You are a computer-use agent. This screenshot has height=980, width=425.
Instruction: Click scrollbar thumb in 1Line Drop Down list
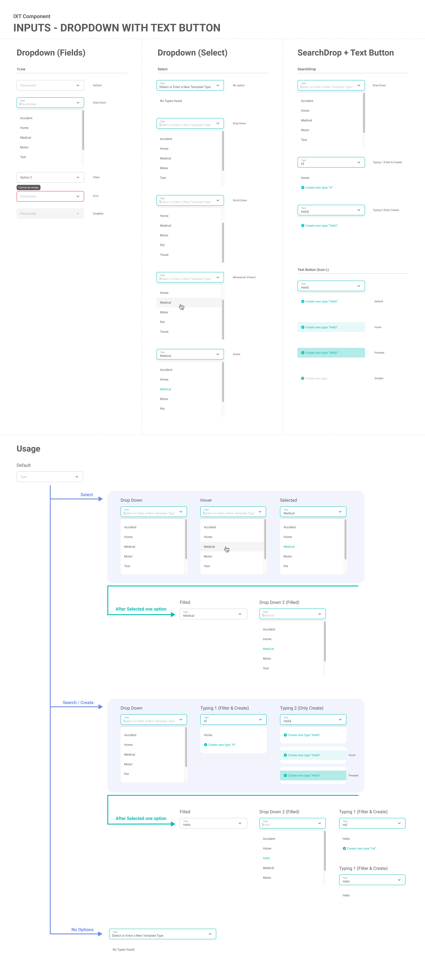[x=83, y=130]
